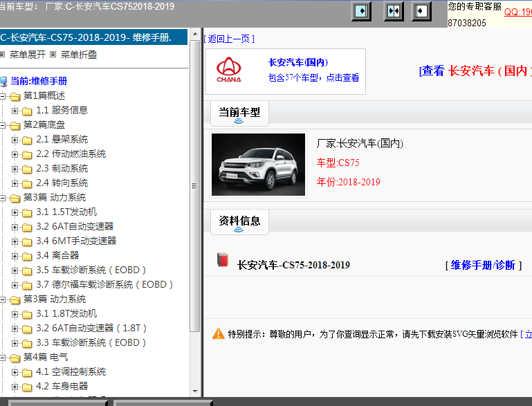
Task: Click the 当前:维修手册 manual icon
Action: coord(3,82)
